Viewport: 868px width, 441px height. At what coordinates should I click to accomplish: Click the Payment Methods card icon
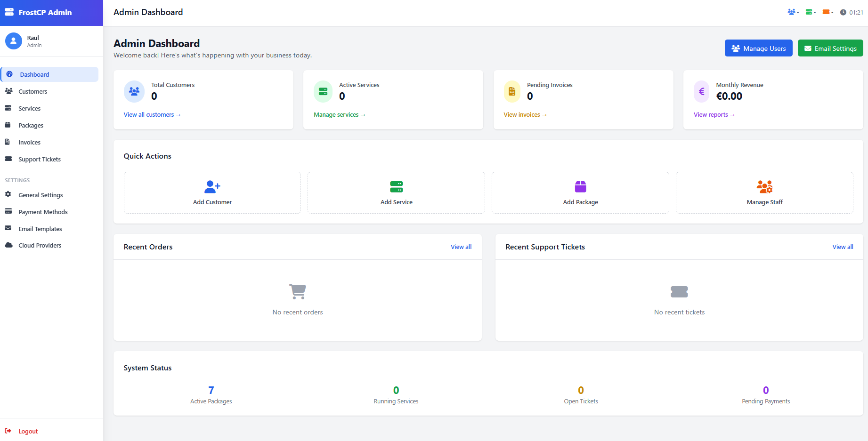coord(8,211)
